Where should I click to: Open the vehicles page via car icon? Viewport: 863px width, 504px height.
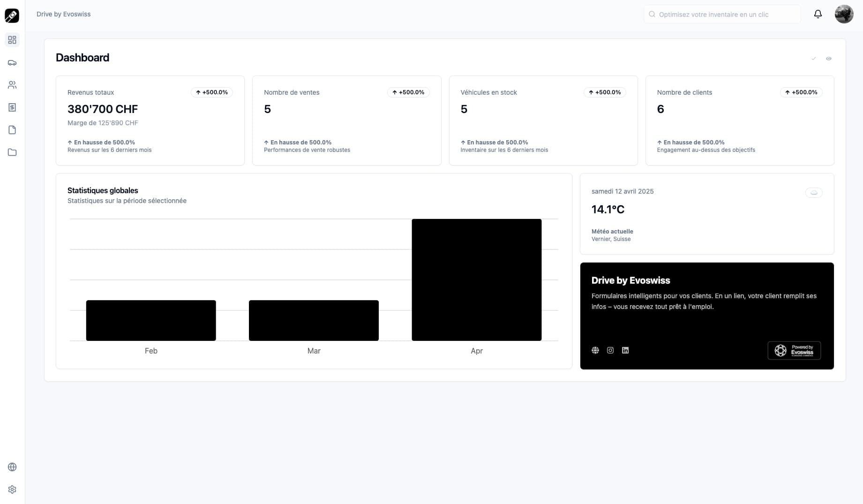point(12,63)
